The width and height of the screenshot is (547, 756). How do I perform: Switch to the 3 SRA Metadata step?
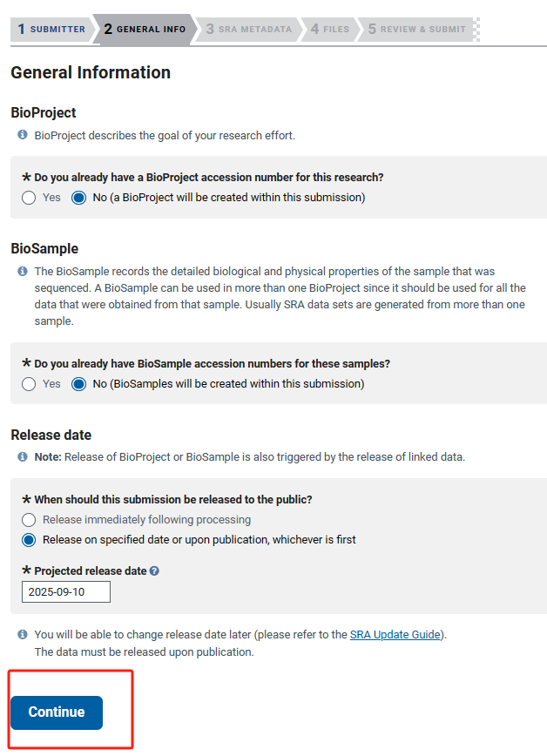click(249, 30)
